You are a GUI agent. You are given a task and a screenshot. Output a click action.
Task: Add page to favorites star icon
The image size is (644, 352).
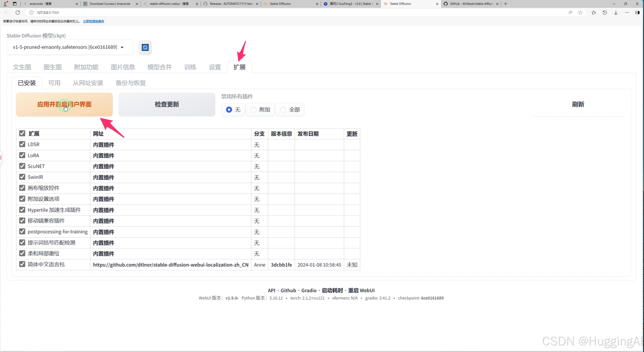(580, 13)
